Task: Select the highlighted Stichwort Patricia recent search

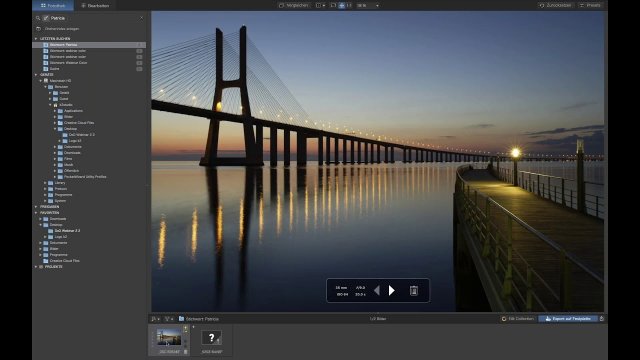Action: coord(89,44)
